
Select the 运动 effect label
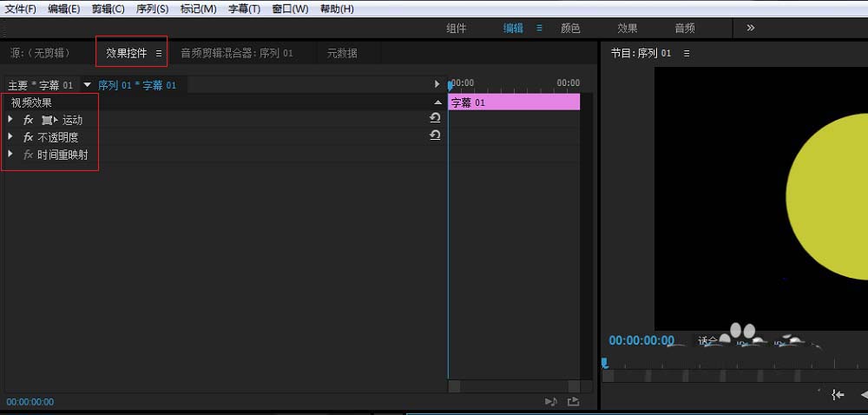(72, 120)
